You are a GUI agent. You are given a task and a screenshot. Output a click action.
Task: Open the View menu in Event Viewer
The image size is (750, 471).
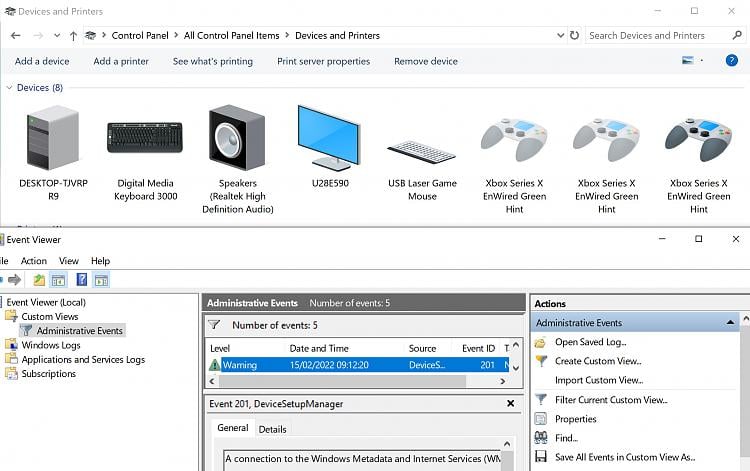[68, 261]
